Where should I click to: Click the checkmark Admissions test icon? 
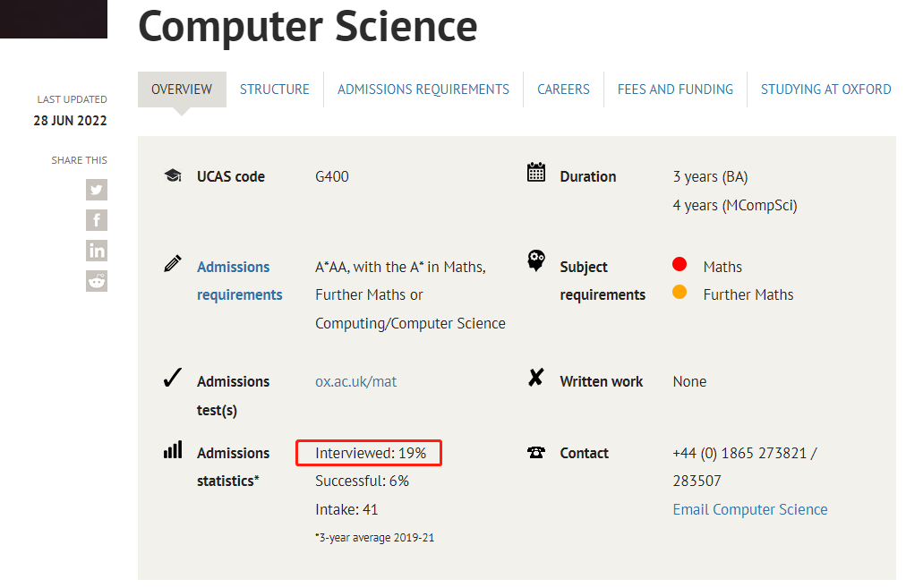(173, 379)
